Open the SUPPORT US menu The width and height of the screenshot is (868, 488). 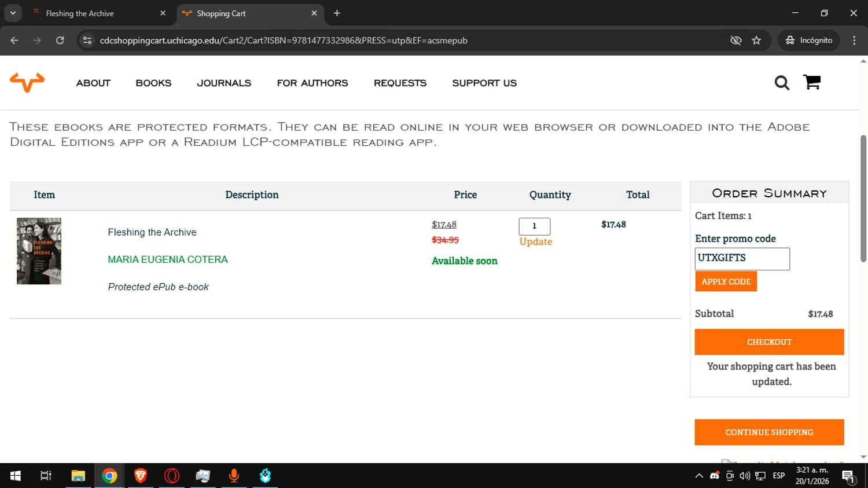(x=484, y=83)
